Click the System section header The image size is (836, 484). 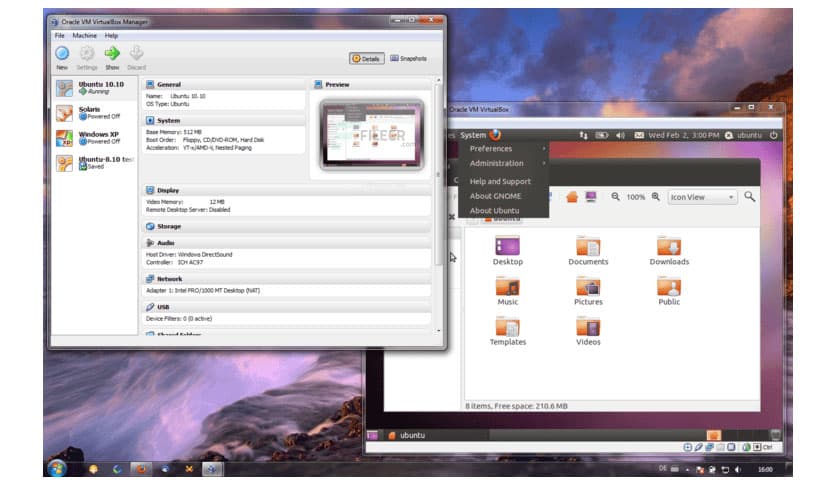(x=224, y=121)
